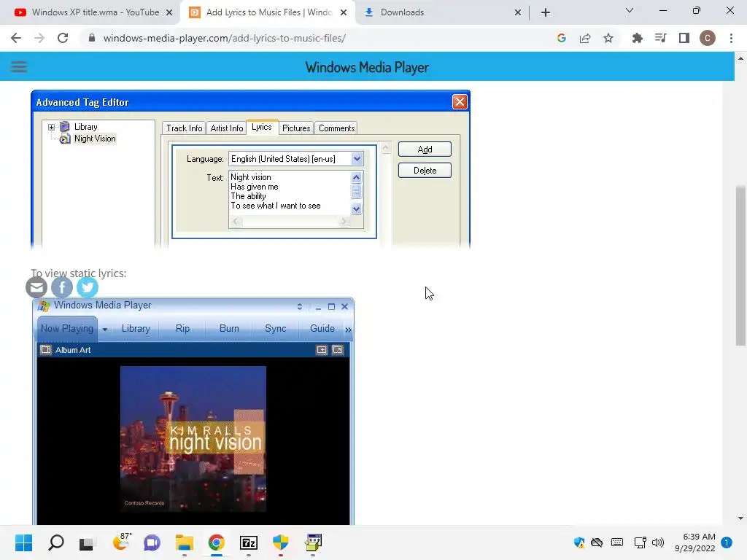Image resolution: width=747 pixels, height=560 pixels.
Task: Click into the lyrics Text field
Action: 290,192
